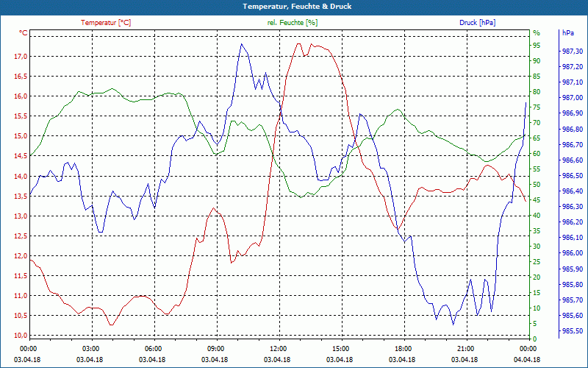
Task: Click the '11,5' temperature axis value
Action: (21, 275)
